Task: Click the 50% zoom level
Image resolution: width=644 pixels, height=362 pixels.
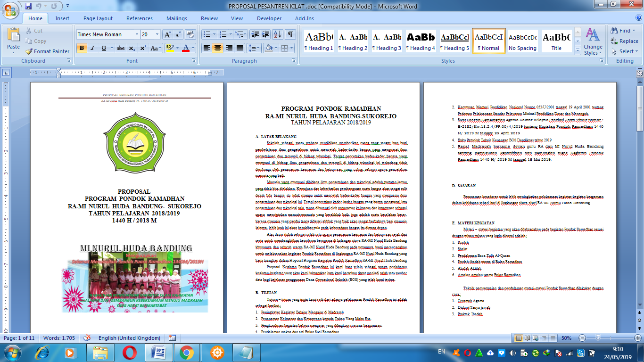Action: [566, 338]
